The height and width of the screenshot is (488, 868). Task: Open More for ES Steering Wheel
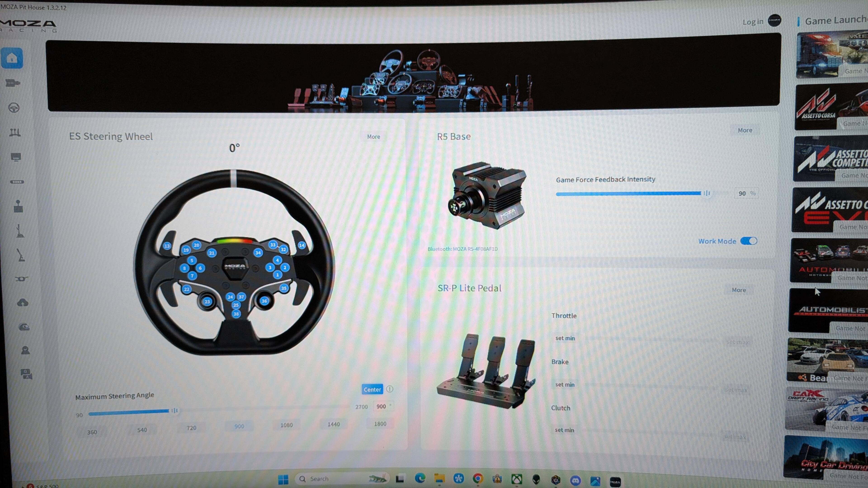point(373,137)
